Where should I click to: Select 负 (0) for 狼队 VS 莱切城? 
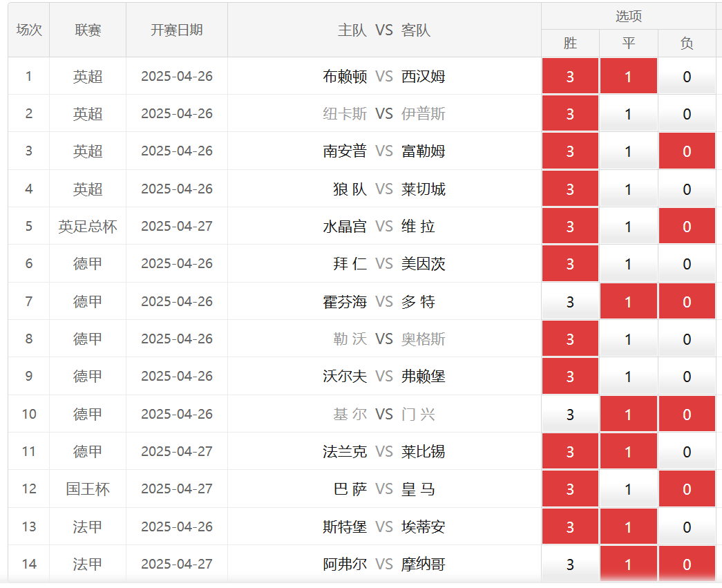click(687, 189)
